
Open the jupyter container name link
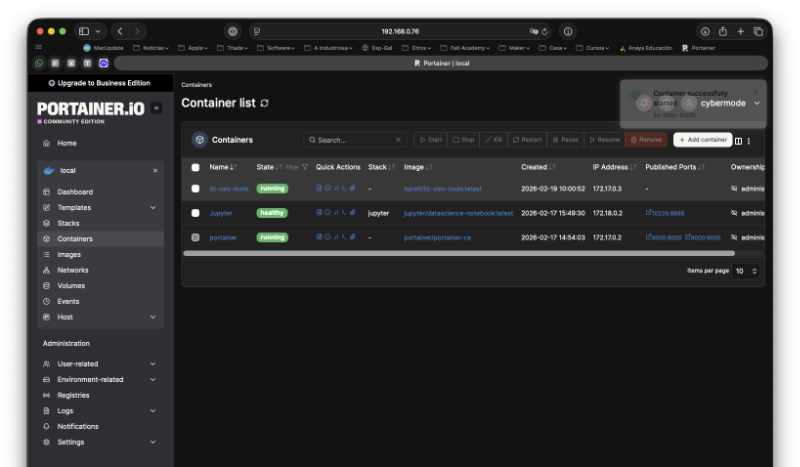[x=221, y=213]
